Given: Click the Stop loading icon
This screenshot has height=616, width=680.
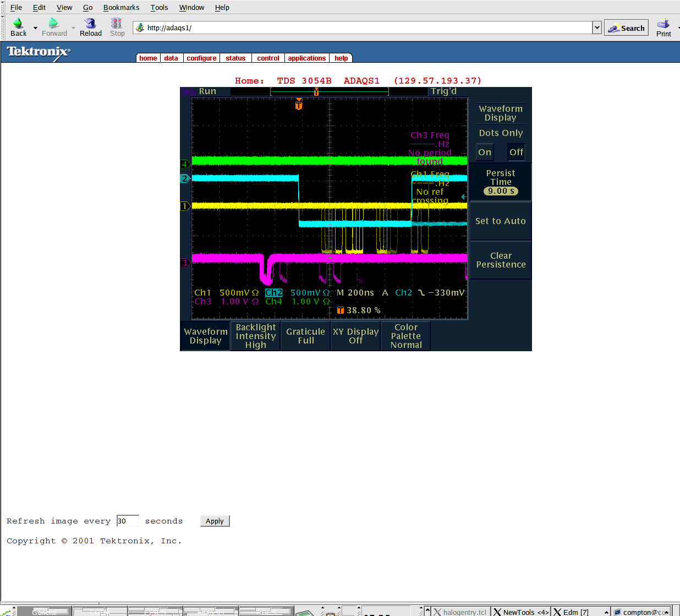Looking at the screenshot, I should click(117, 23).
